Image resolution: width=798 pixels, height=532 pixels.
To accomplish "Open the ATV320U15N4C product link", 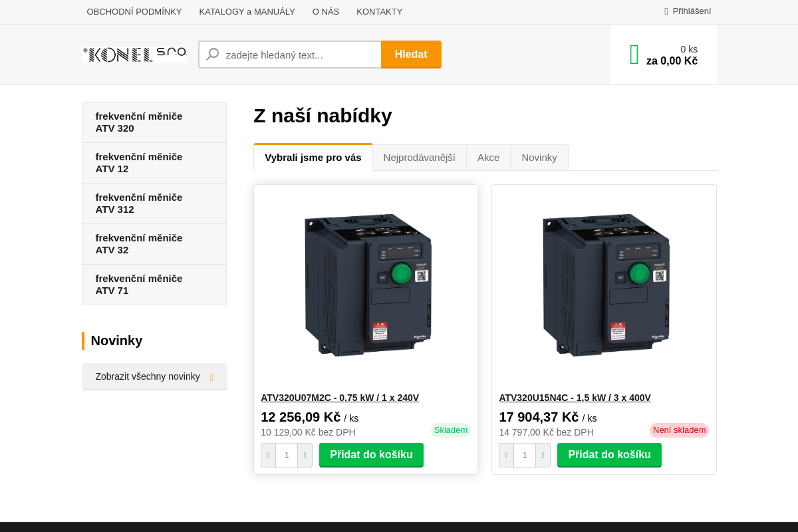I will click(x=575, y=397).
